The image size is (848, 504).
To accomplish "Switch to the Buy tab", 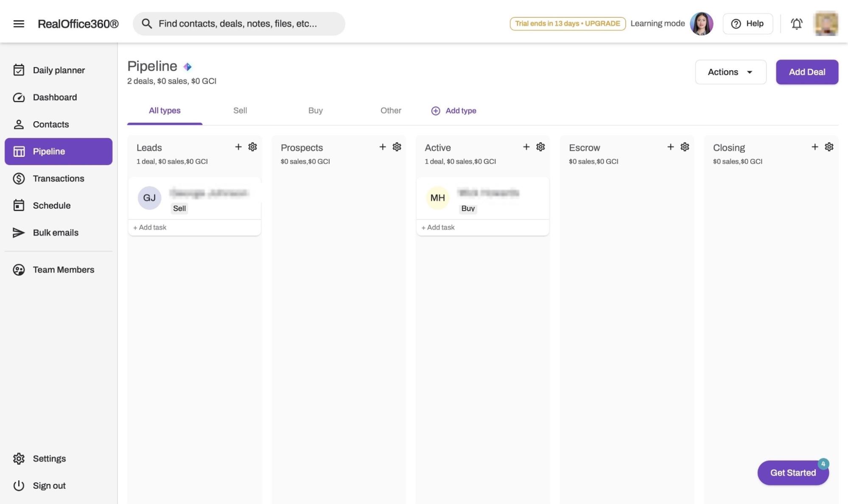I will (x=315, y=111).
